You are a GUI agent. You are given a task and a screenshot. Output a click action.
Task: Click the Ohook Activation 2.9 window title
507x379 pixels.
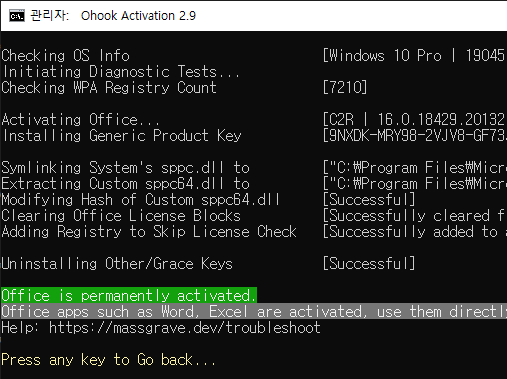tap(138, 16)
